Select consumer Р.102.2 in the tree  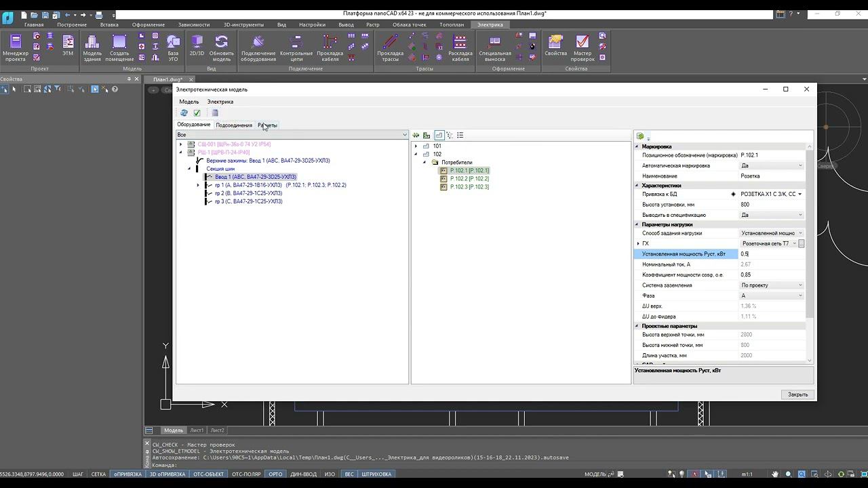tap(469, 179)
